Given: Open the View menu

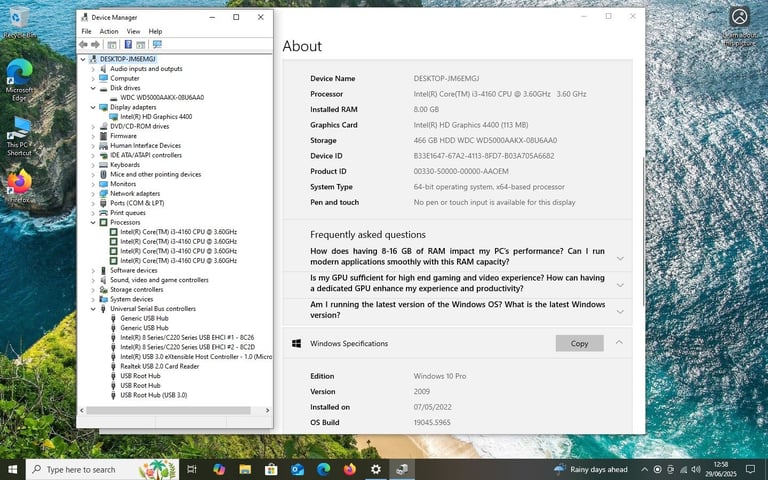Looking at the screenshot, I should tap(133, 31).
